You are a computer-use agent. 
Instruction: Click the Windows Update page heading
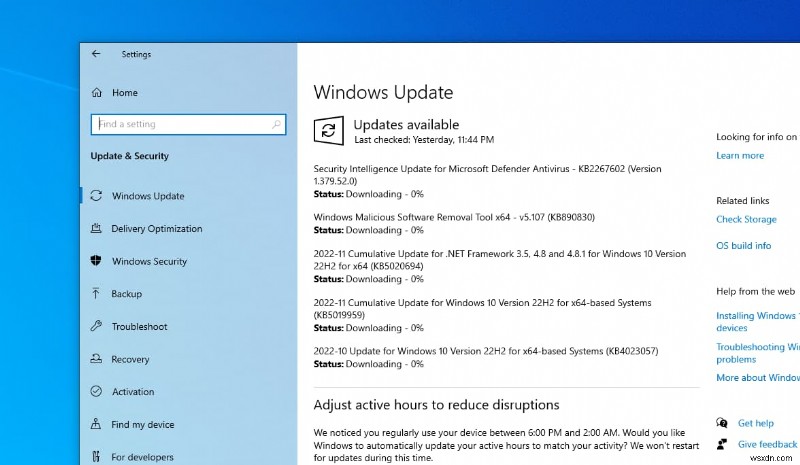[383, 92]
